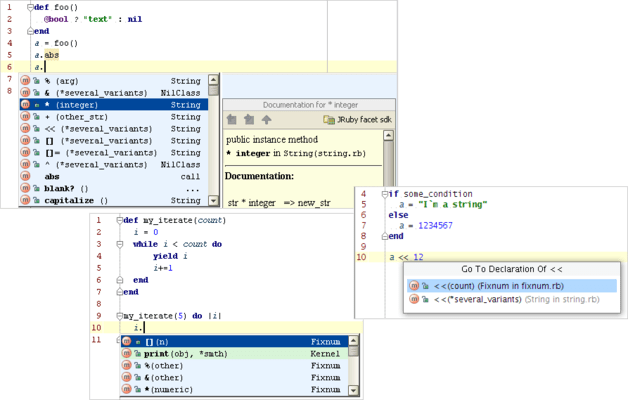Choose <<(*several_variants) (String in string.rb) declaration
The width and height of the screenshot is (628, 400).
coord(512,299)
